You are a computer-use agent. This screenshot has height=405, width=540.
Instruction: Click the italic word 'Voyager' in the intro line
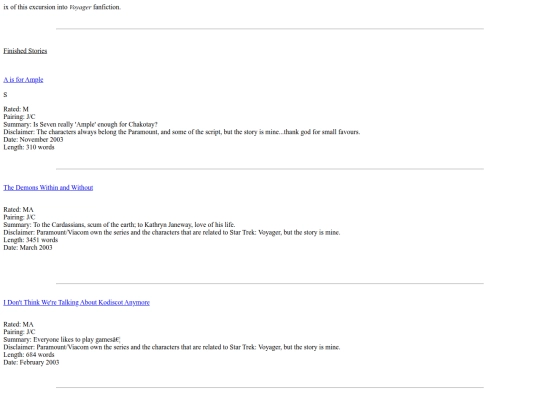coord(80,7)
